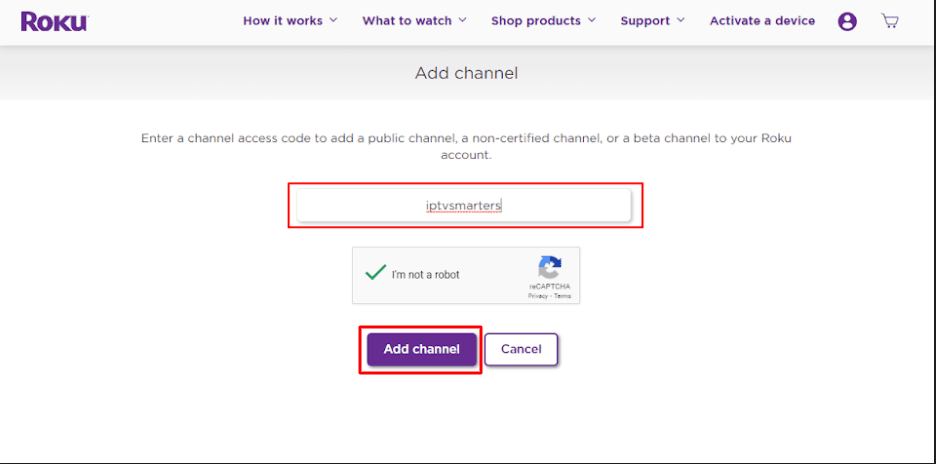
Task: Click the Roku logo
Action: 53,21
